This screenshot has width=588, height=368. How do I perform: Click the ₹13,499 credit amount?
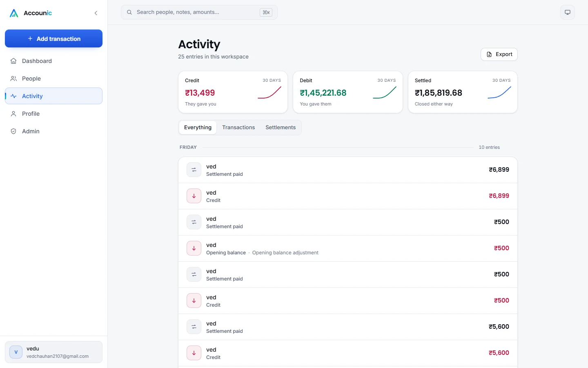[x=200, y=93]
